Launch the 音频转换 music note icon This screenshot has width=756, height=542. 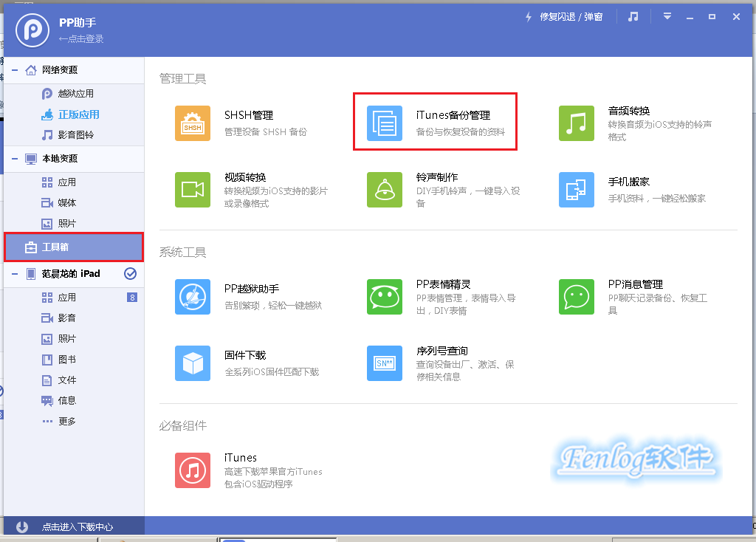tap(576, 123)
